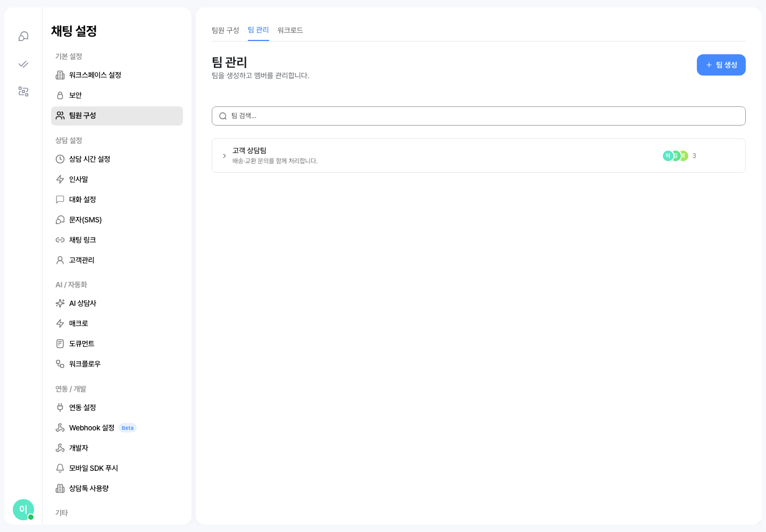The image size is (766, 532).
Task: Click the person icon beside 고객관리
Action: [x=60, y=260]
